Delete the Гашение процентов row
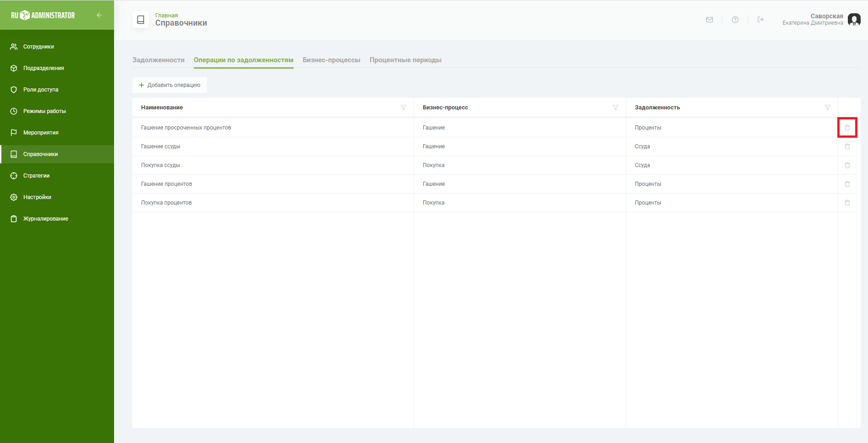 [x=847, y=184]
